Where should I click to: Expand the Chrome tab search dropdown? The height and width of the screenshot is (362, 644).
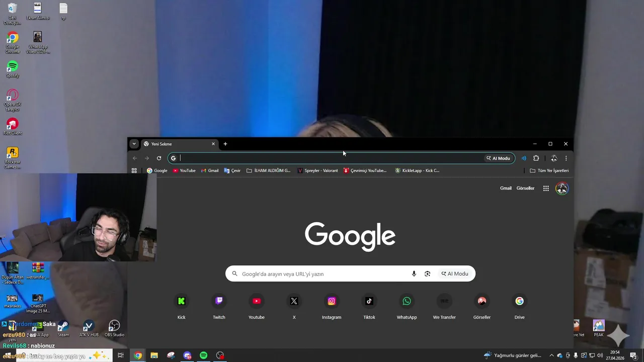click(x=134, y=144)
